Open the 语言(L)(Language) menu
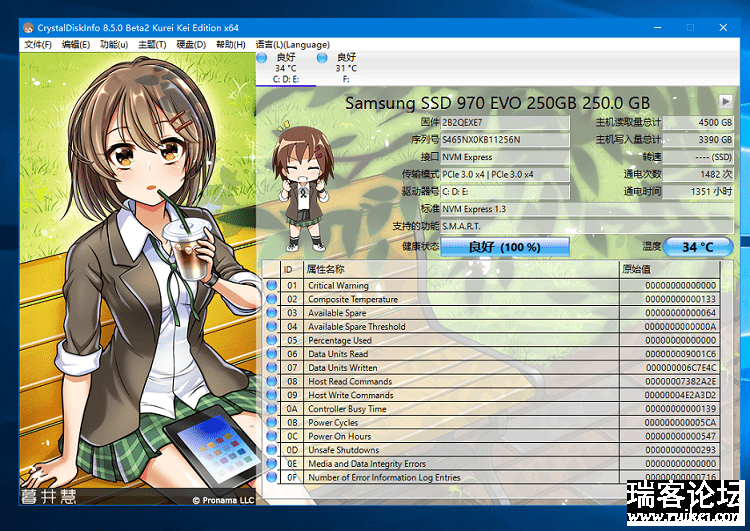 (292, 44)
